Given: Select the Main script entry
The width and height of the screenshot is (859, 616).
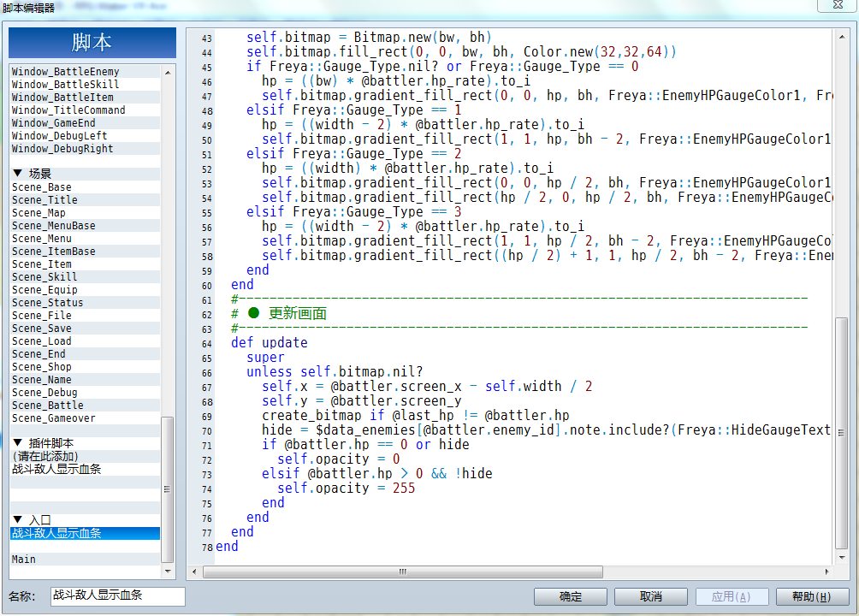Looking at the screenshot, I should (85, 560).
